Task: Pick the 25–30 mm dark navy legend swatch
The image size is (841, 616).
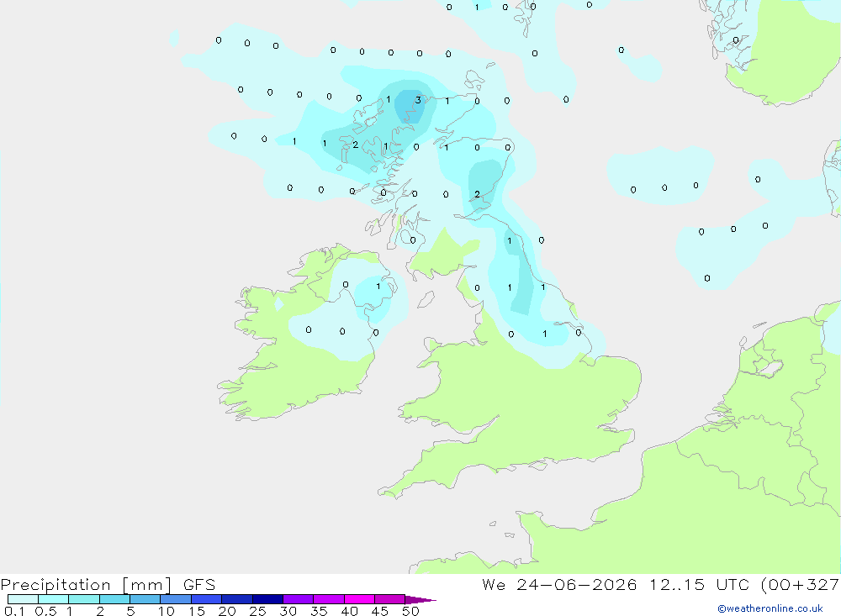Action: (x=267, y=599)
